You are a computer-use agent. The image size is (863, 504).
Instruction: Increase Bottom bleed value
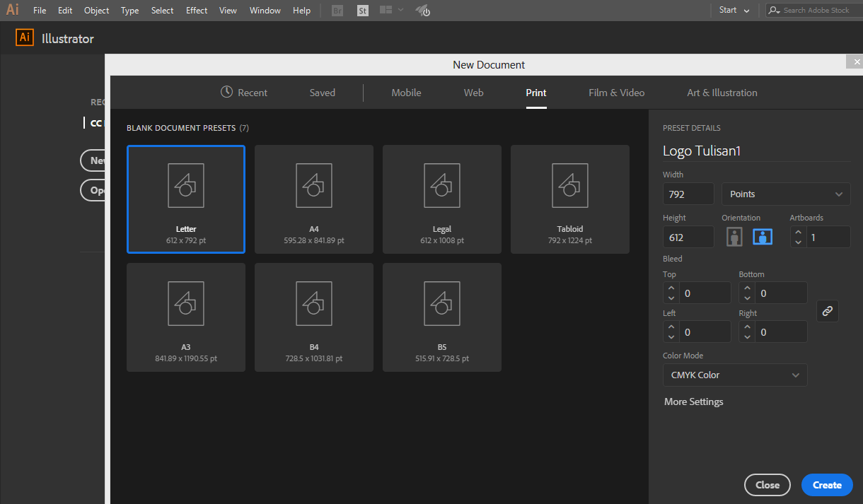coord(746,288)
